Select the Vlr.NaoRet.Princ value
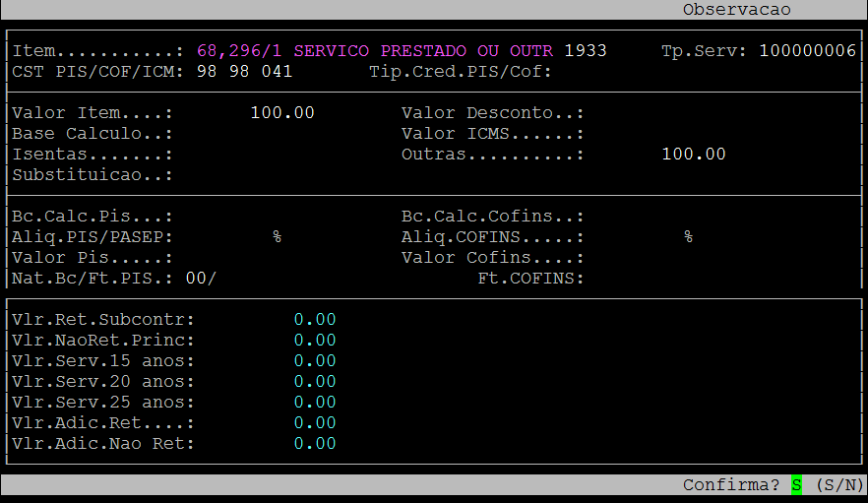The width and height of the screenshot is (868, 503). point(315,341)
